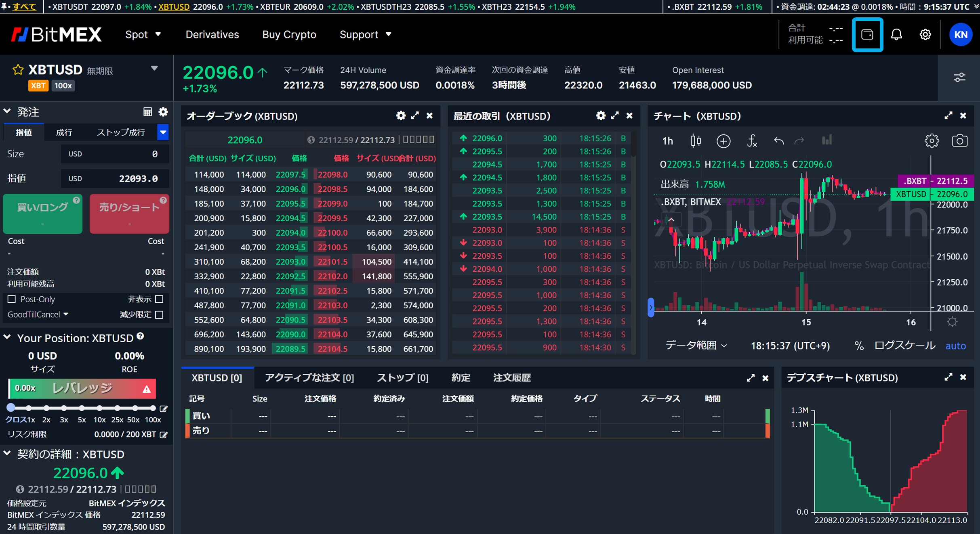Take chart snapshot with camera icon
Image resolution: width=980 pixels, height=534 pixels.
tap(960, 141)
